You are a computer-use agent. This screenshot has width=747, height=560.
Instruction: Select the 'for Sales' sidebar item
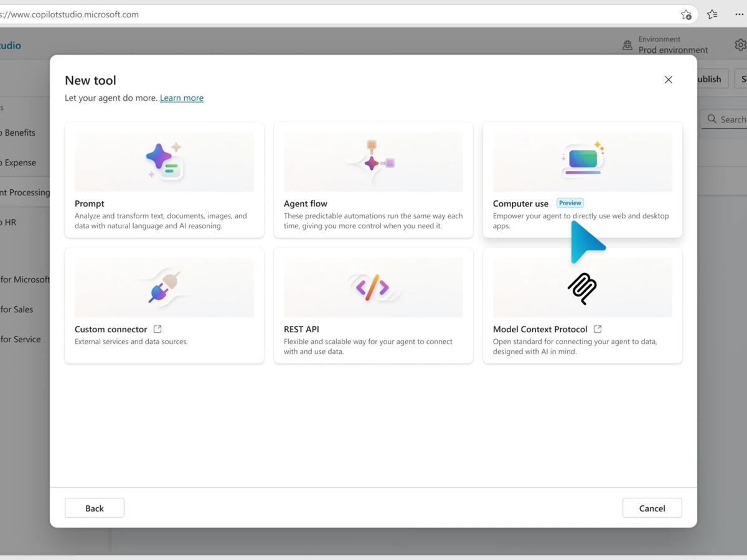point(17,309)
